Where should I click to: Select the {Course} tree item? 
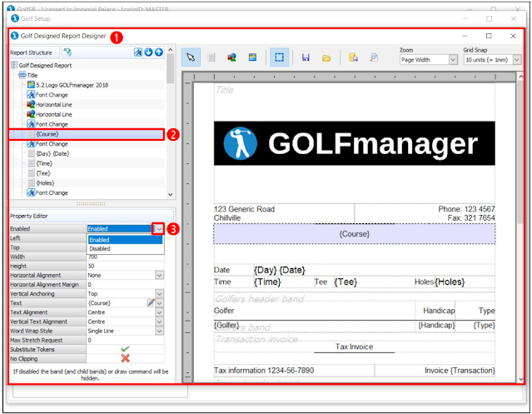47,134
